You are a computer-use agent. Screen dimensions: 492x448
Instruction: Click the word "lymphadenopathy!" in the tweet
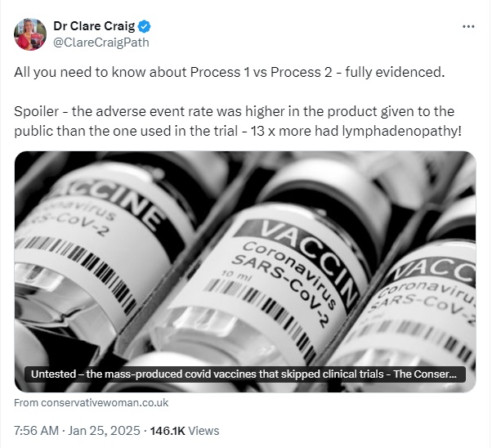pyautogui.click(x=401, y=132)
